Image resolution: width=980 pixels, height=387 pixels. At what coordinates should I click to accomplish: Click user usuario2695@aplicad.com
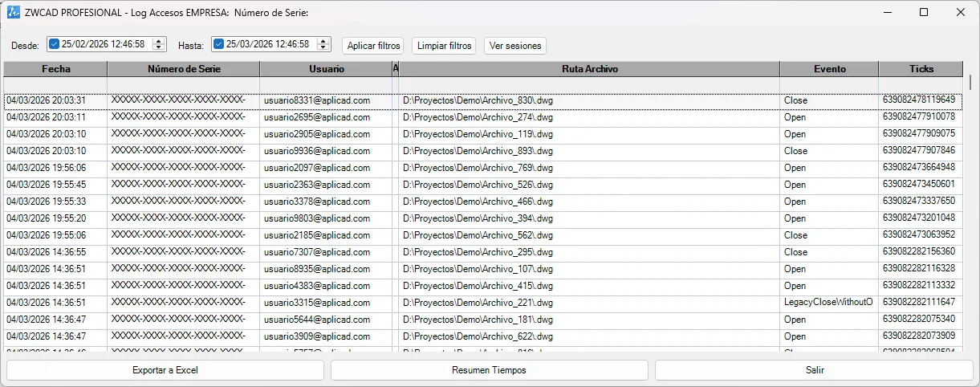317,117
